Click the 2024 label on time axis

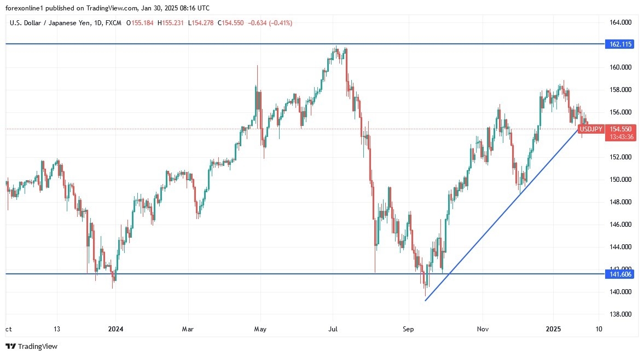point(115,329)
